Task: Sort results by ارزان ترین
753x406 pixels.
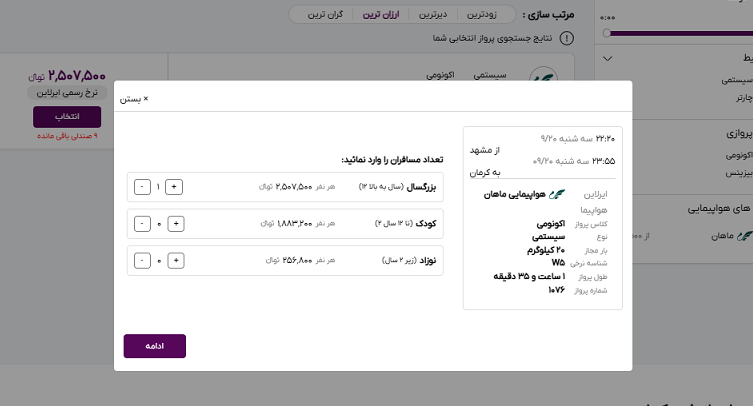Action: point(381,15)
